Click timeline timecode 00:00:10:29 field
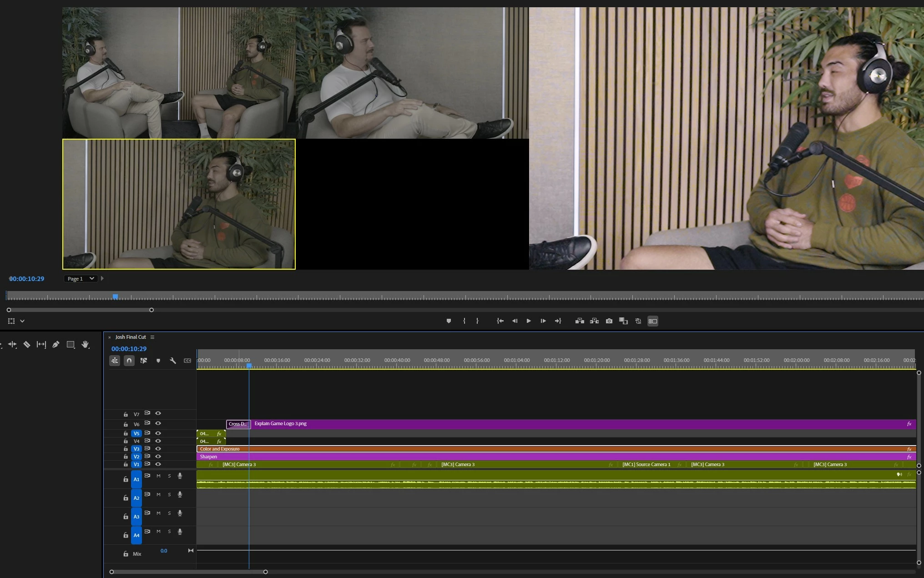Image resolution: width=924 pixels, height=578 pixels. point(129,349)
